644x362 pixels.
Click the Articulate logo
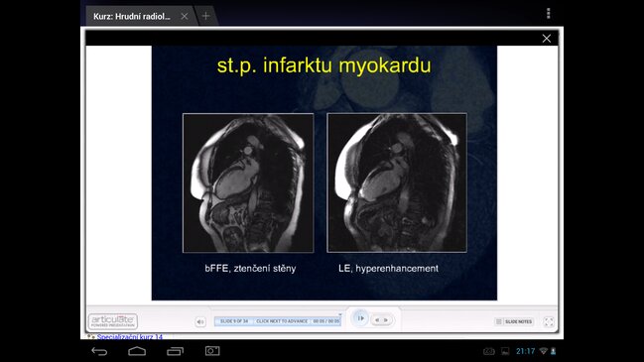113,321
